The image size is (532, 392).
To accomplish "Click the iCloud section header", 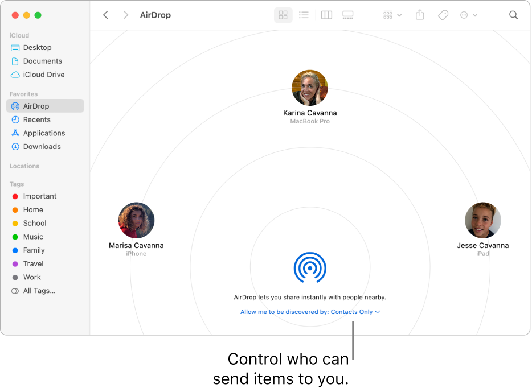I will pos(19,35).
